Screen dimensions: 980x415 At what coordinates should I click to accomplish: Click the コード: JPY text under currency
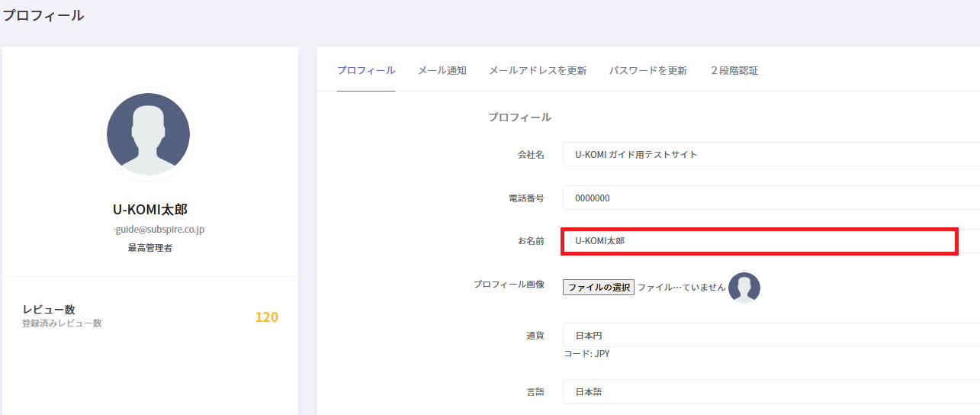pos(586,354)
